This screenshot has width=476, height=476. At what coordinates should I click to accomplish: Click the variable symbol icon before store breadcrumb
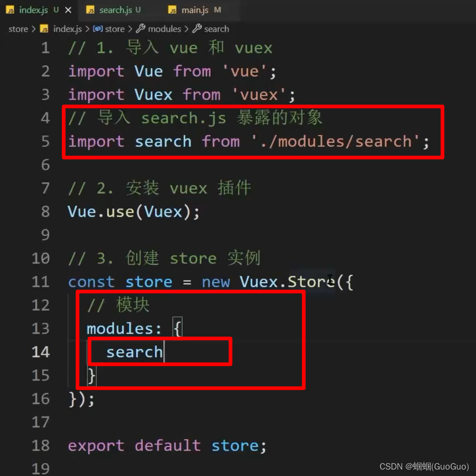click(98, 29)
